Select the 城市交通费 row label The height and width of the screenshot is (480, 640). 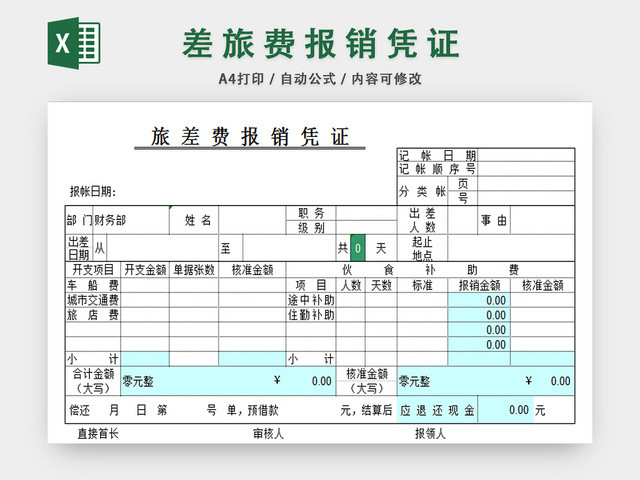tap(93, 300)
